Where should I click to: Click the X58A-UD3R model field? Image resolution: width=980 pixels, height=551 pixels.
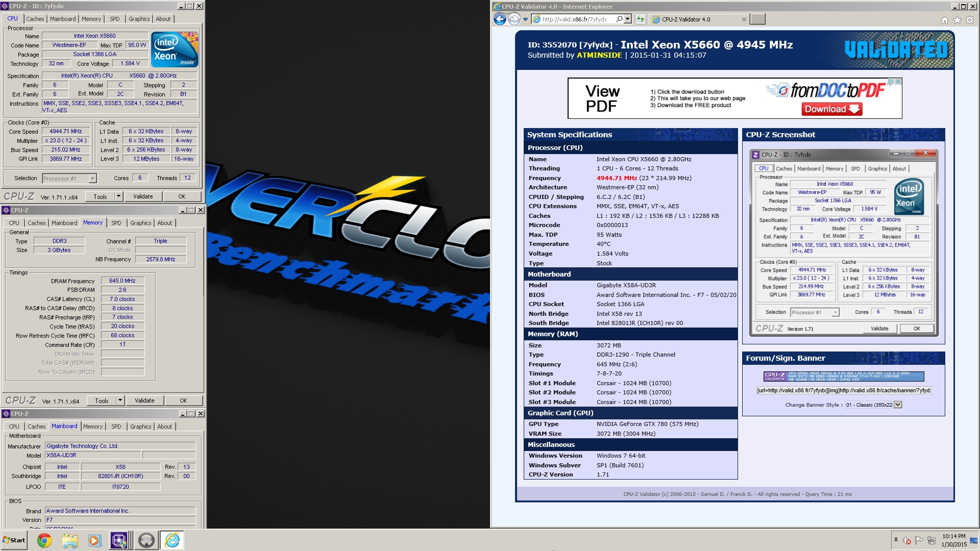(x=93, y=455)
